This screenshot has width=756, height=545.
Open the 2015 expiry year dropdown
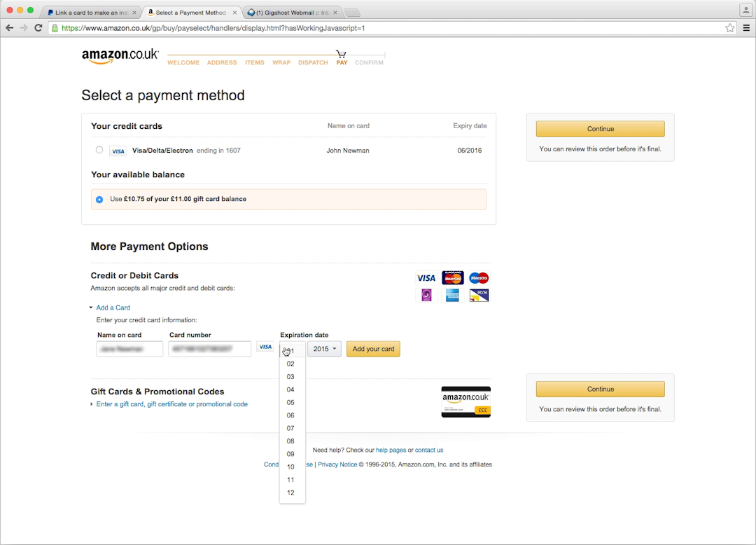click(324, 348)
